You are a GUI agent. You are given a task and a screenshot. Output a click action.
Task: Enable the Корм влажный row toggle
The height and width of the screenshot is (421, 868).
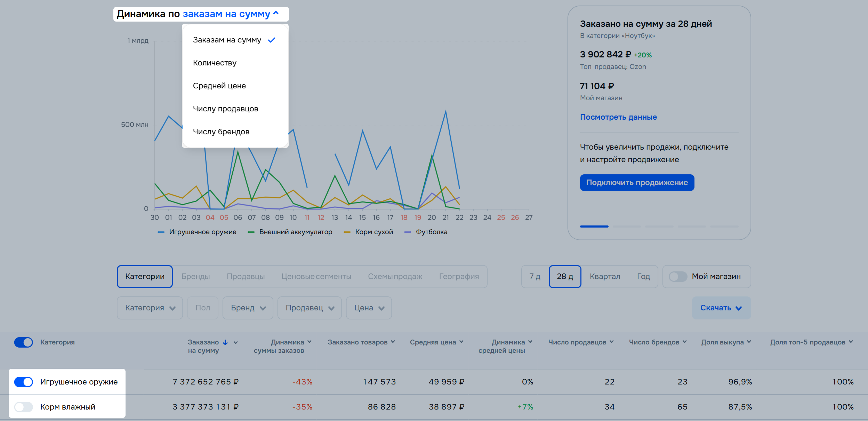pyautogui.click(x=24, y=407)
